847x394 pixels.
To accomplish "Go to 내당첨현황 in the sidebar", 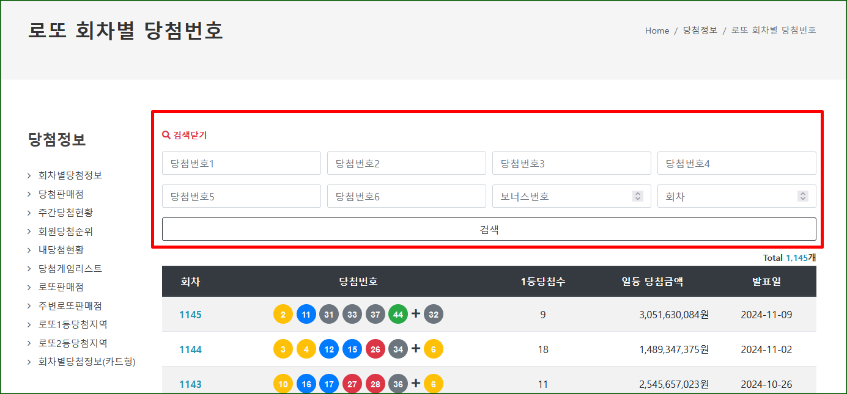I will click(61, 250).
